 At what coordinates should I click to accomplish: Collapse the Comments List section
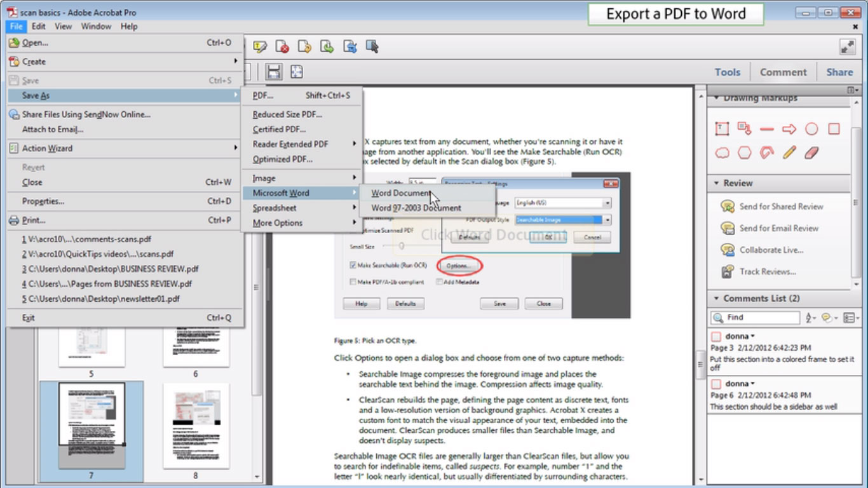coord(716,298)
